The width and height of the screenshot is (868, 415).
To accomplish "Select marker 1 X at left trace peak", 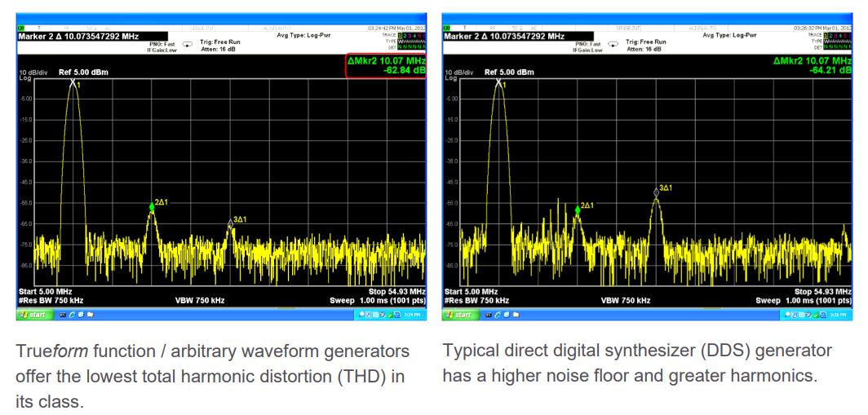I will 73,82.
